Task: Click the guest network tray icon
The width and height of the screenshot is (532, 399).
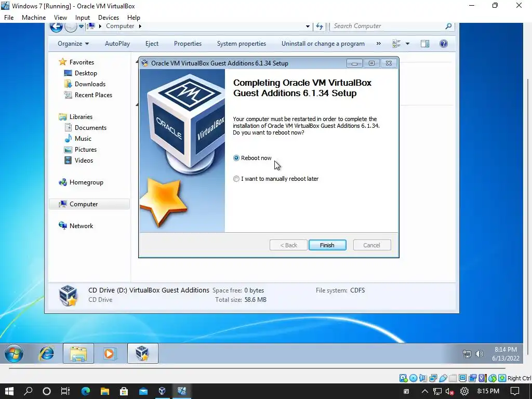Action: click(x=467, y=354)
